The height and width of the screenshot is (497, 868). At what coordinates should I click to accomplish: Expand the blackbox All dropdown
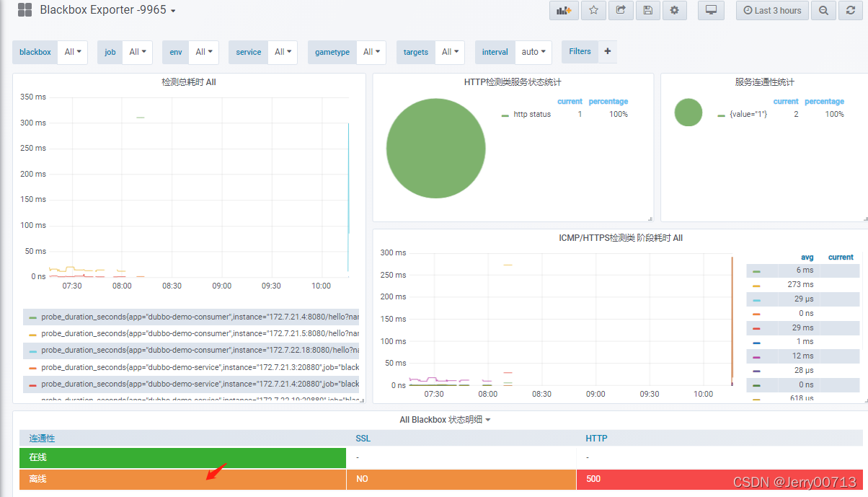[73, 52]
